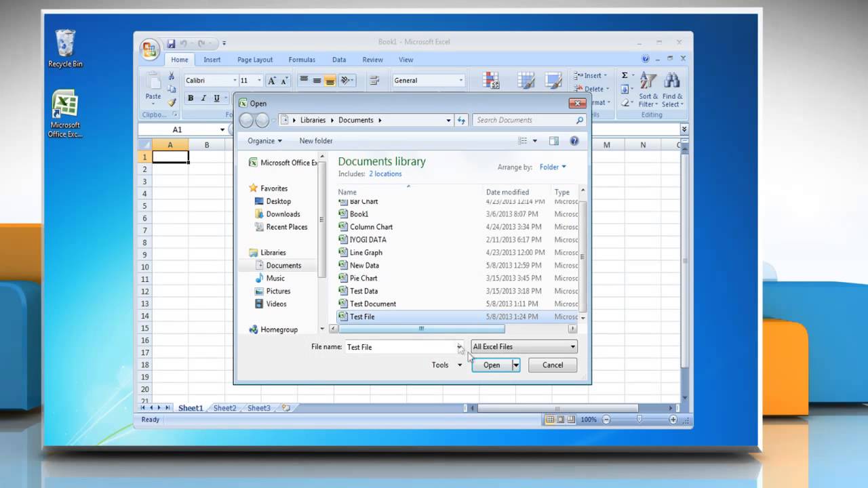Open Arrange by Folder dropdown
This screenshot has width=868, height=488.
pos(553,167)
